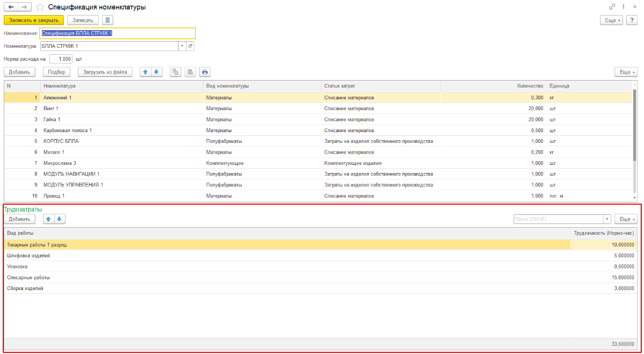644x354 pixels.
Task: Move material row up in components toolbar
Action: (145, 71)
